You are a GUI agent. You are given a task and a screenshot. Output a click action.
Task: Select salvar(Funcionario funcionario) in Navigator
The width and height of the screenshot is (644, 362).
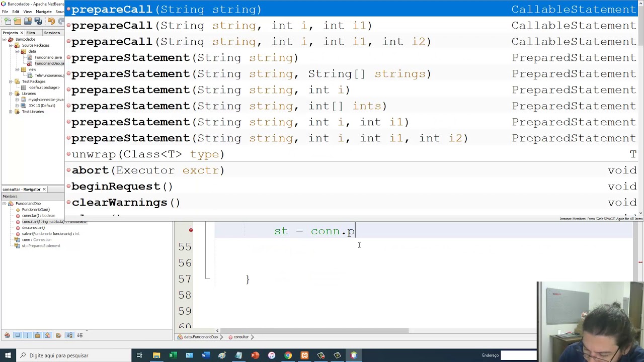click(50, 234)
